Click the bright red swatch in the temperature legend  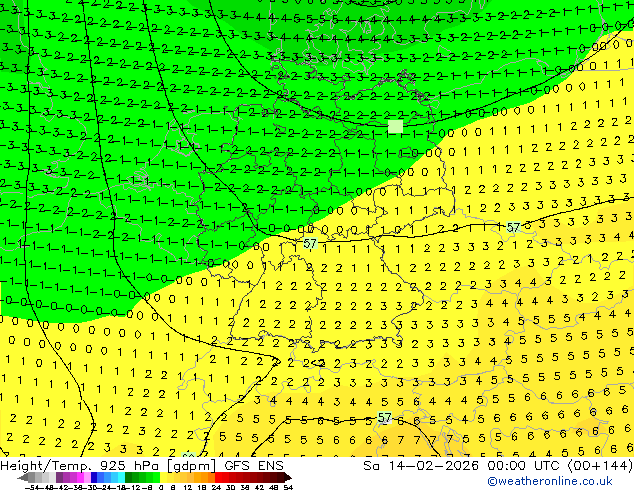coord(218,477)
